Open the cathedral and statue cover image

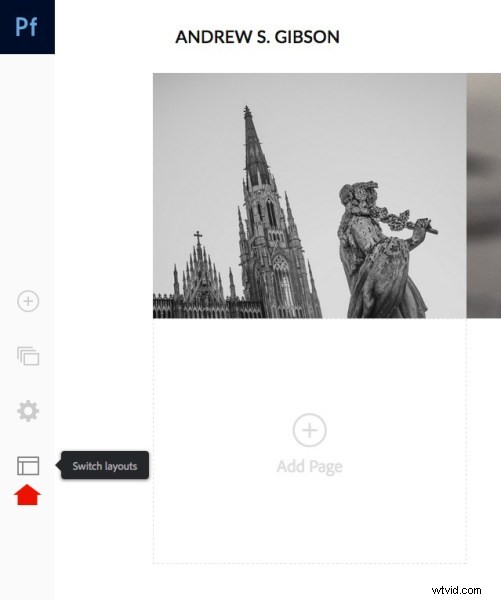pos(310,196)
